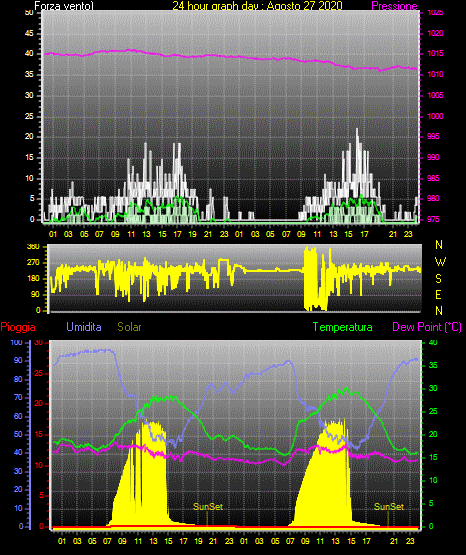Click the 30 temperature axis value
Viewport: 466px width, 555px height.
(433, 388)
